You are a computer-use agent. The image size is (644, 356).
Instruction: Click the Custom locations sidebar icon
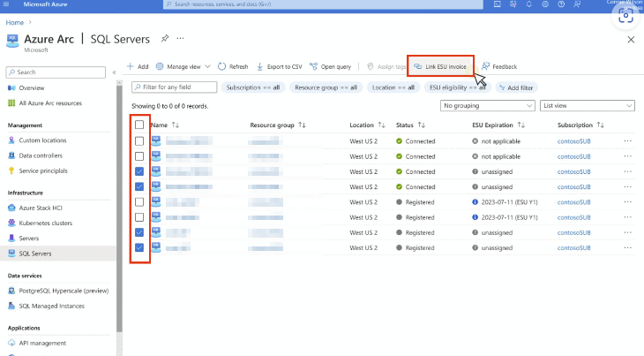[x=11, y=140]
